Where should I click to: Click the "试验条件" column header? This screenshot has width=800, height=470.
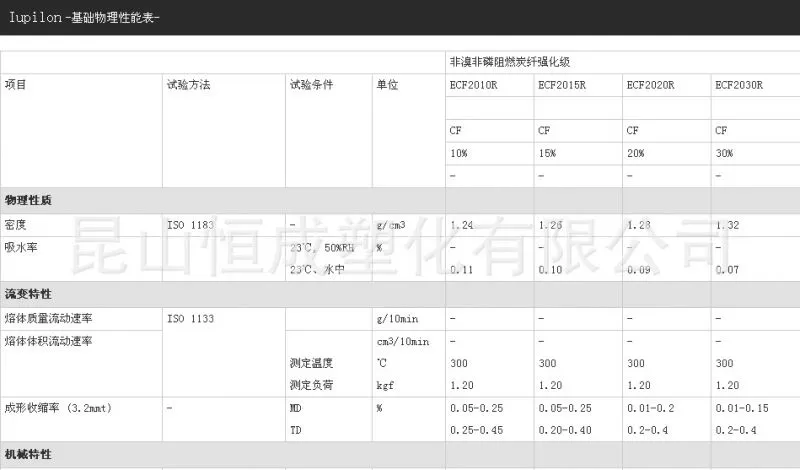(x=311, y=85)
